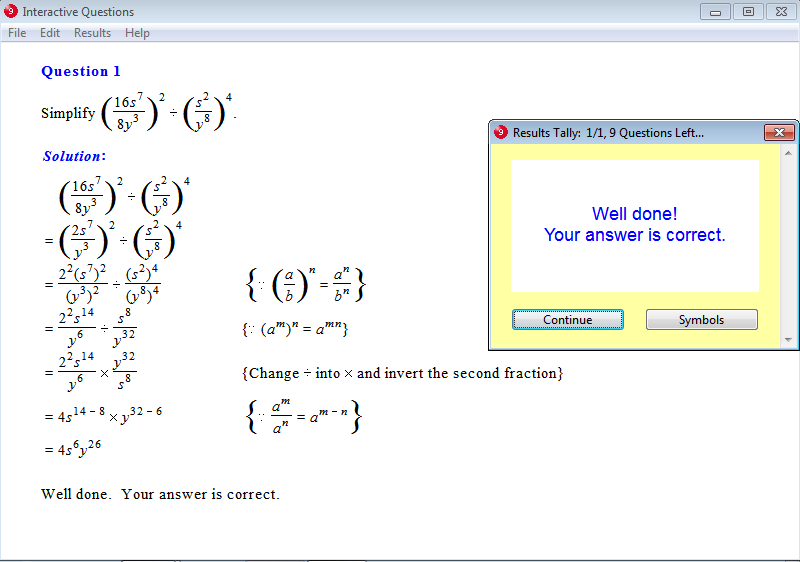Click the Solution heading text
The height and width of the screenshot is (562, 800).
click(74, 156)
